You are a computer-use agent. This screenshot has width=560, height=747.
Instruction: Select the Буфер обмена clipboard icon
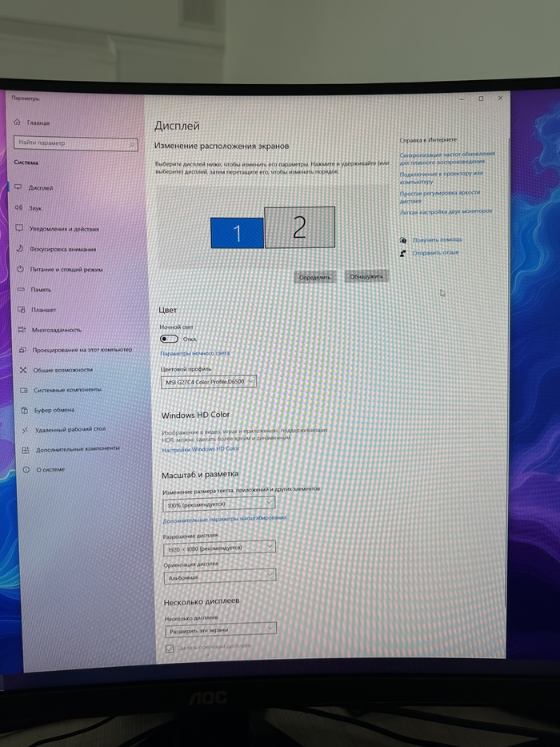tap(23, 409)
